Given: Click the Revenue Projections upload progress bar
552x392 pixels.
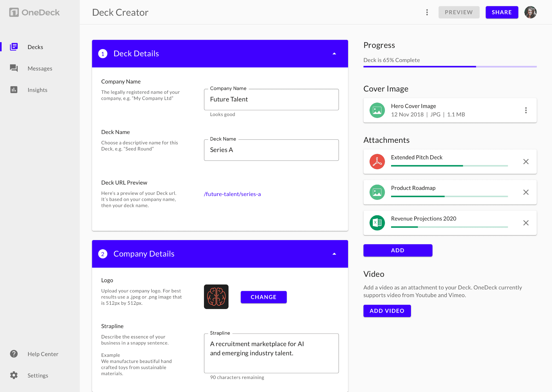Looking at the screenshot, I should click(x=449, y=227).
